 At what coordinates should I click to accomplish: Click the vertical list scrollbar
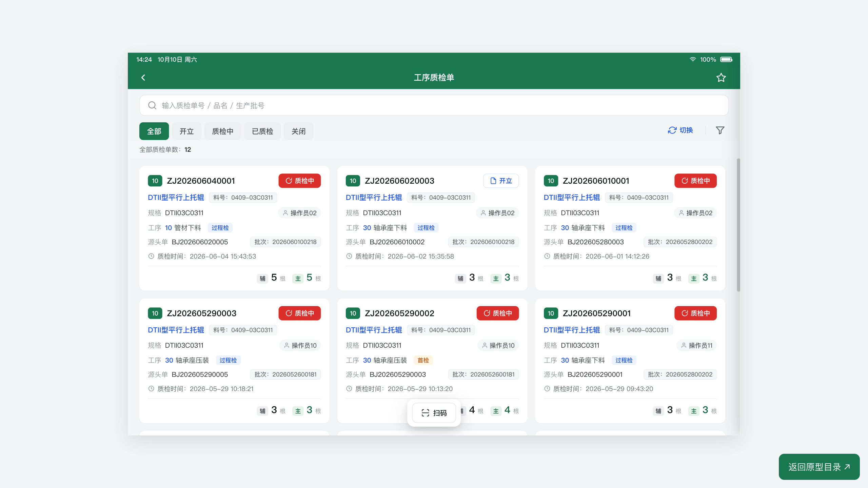point(738,225)
